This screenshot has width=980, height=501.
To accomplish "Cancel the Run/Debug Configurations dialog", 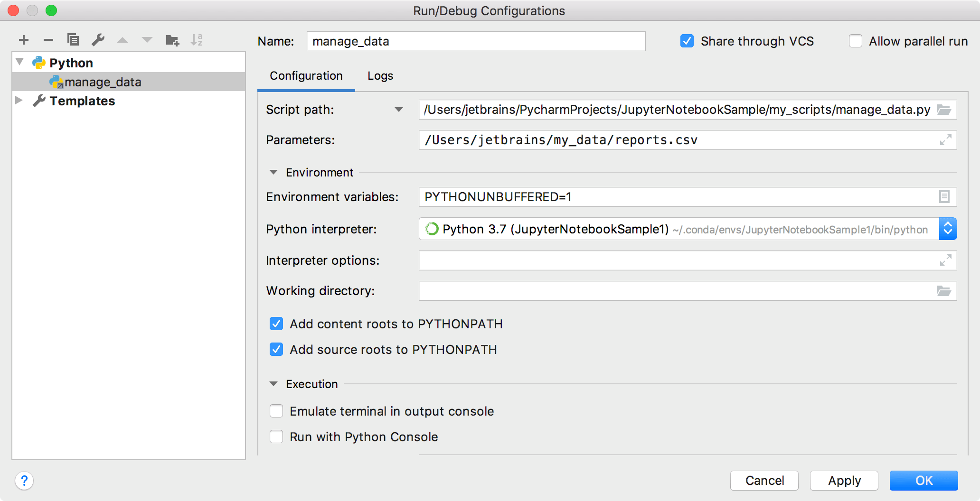I will 764,480.
